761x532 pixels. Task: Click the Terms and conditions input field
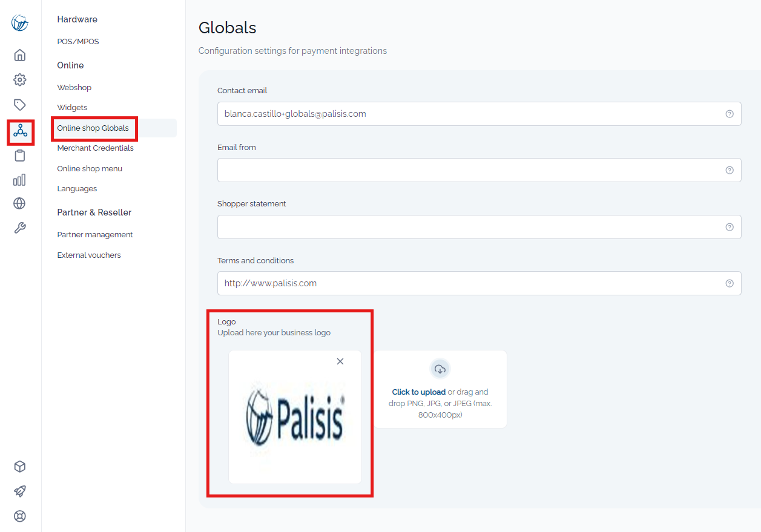click(x=479, y=283)
